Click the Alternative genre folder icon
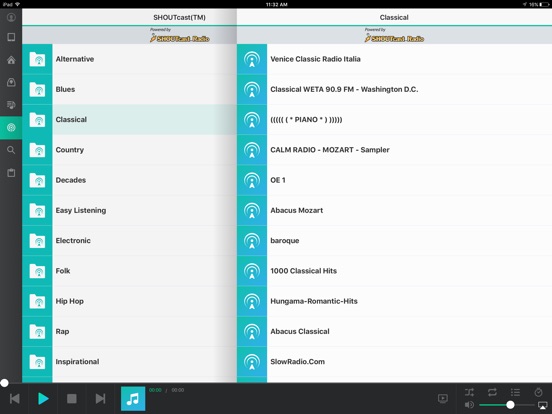The width and height of the screenshot is (552, 414). [x=37, y=59]
